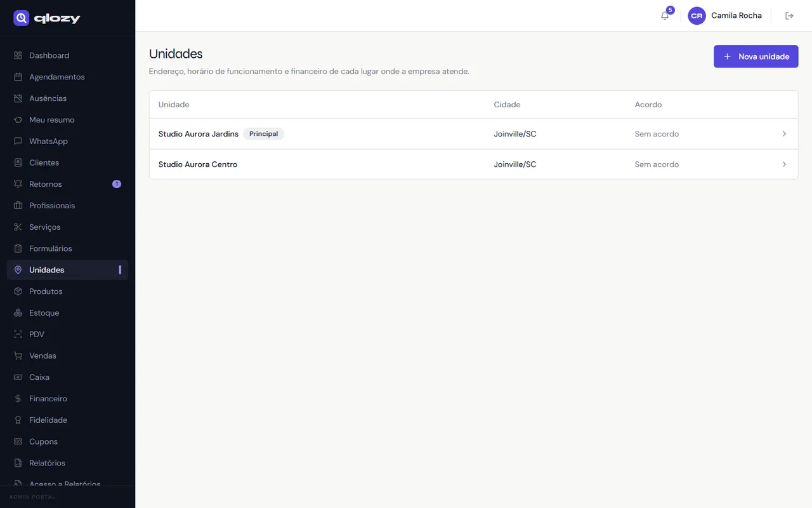The height and width of the screenshot is (508, 812).
Task: Click the Fidelidade award ribbon icon
Action: [18, 420]
